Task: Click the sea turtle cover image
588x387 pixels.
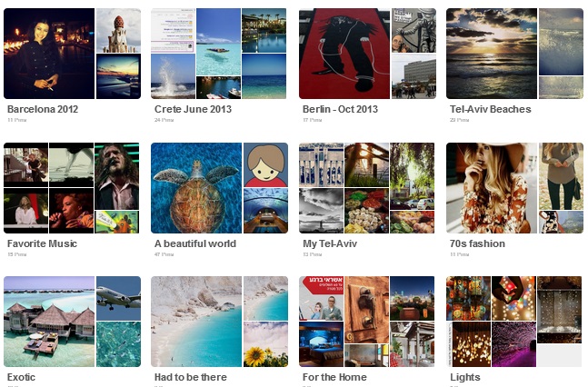Action: point(196,188)
